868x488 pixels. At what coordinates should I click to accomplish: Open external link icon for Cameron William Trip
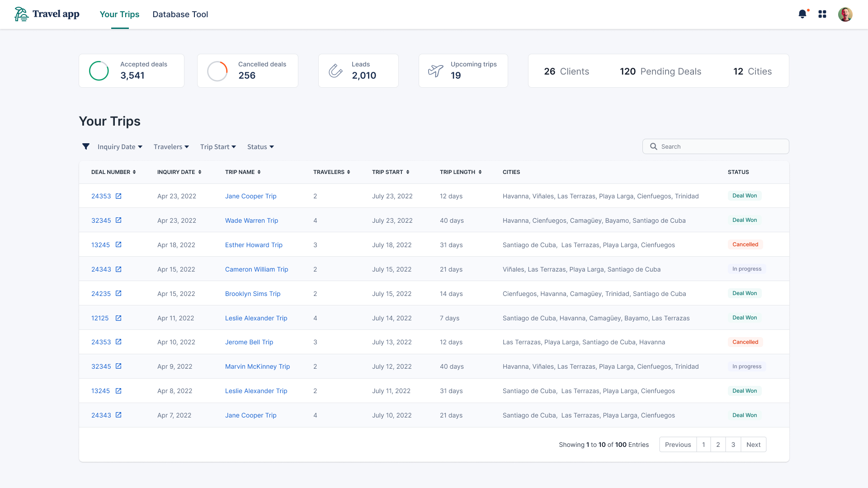[118, 269]
